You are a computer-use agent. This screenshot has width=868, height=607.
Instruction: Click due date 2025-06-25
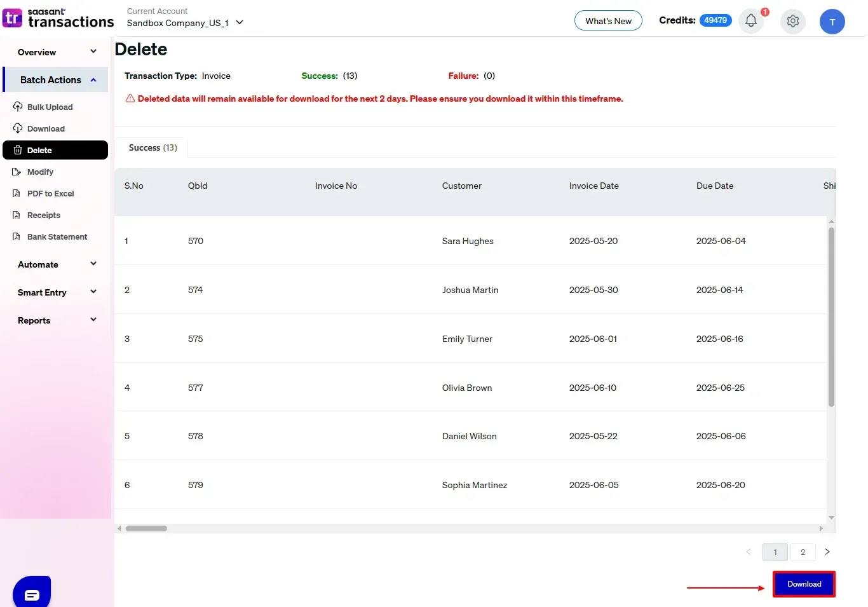(720, 388)
